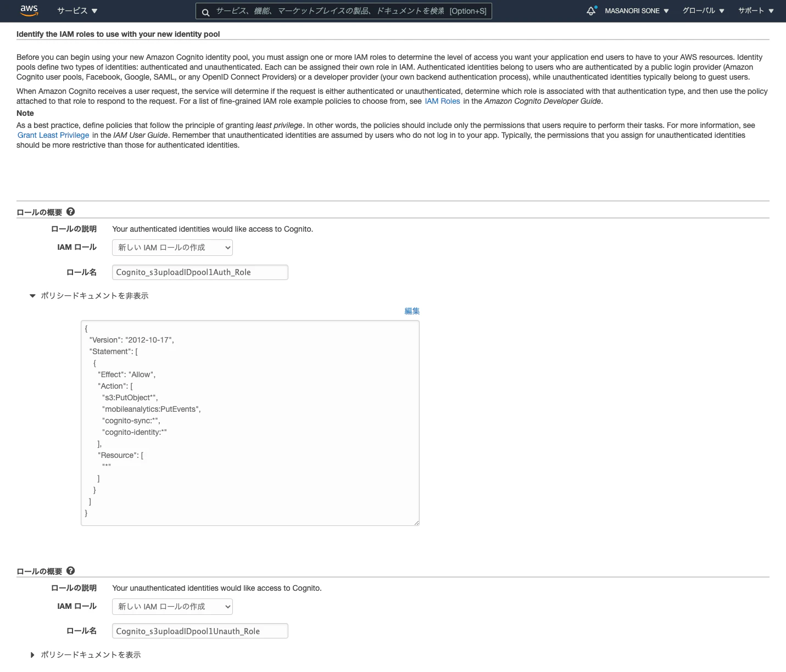Click the resize handle of policy textarea
Image resolution: width=786 pixels, height=672 pixels.
point(416,523)
